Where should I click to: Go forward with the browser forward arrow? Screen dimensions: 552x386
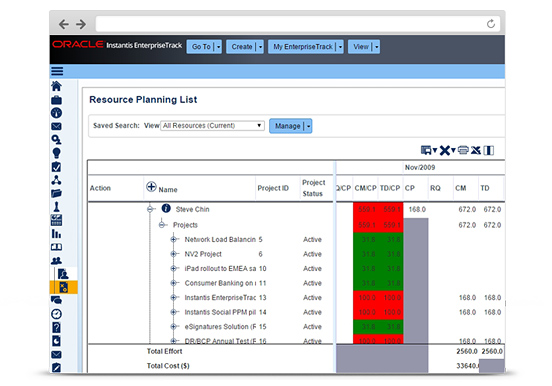point(81,24)
